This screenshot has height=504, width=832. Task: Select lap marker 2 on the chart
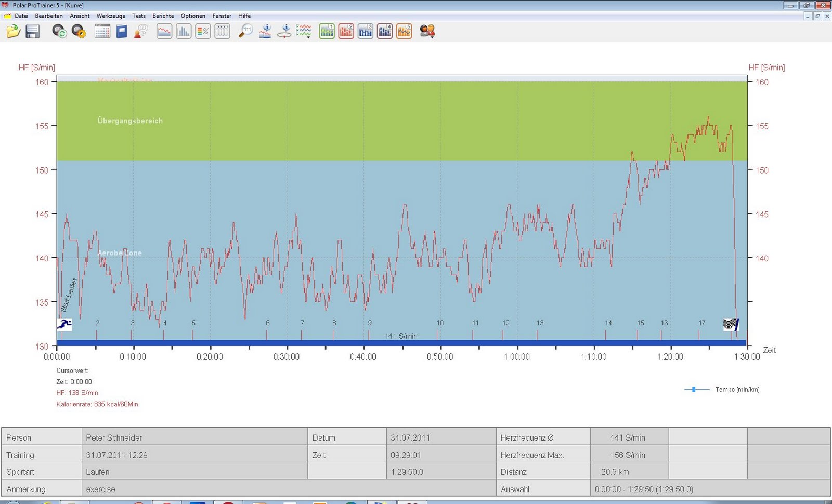click(x=97, y=323)
